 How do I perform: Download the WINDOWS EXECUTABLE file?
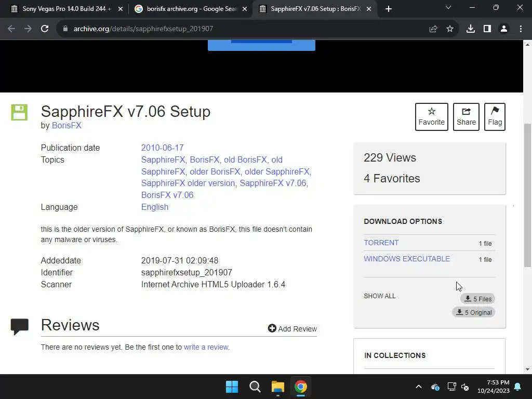pyautogui.click(x=407, y=259)
